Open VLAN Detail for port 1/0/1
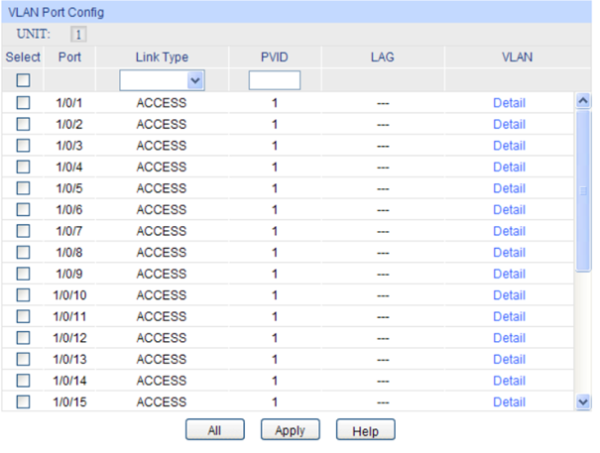This screenshot has height=453, width=600. [509, 102]
